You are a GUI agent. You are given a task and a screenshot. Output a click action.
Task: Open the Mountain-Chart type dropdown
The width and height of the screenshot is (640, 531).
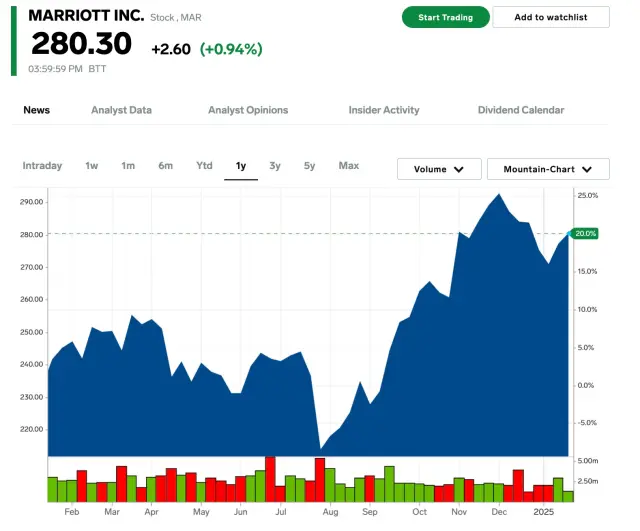(x=548, y=169)
